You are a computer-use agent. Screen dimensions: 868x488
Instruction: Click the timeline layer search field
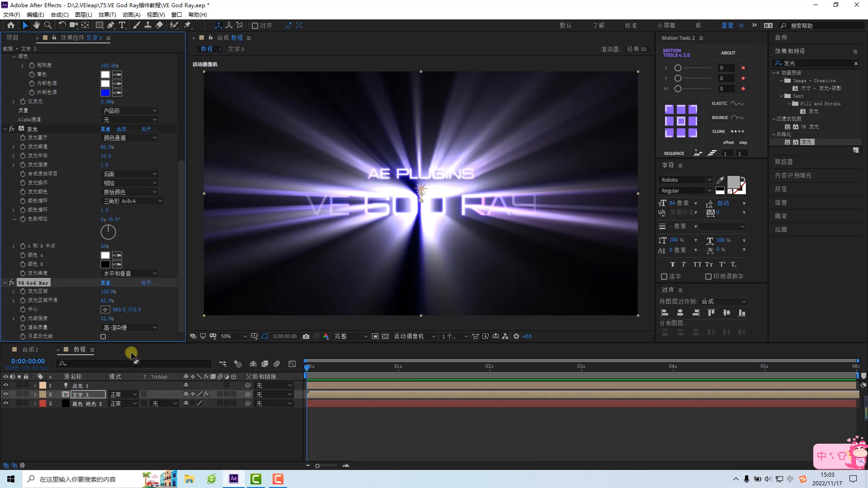coord(134,364)
